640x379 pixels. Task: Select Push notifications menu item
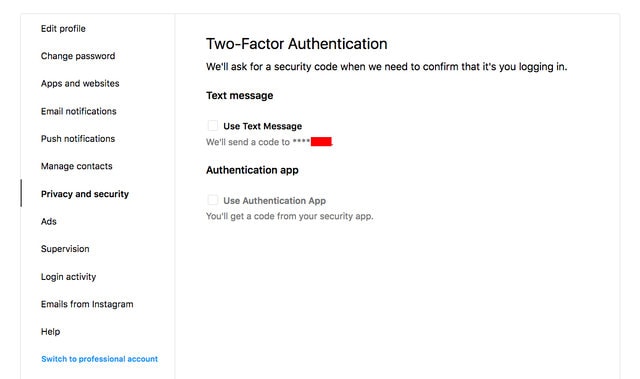click(78, 139)
